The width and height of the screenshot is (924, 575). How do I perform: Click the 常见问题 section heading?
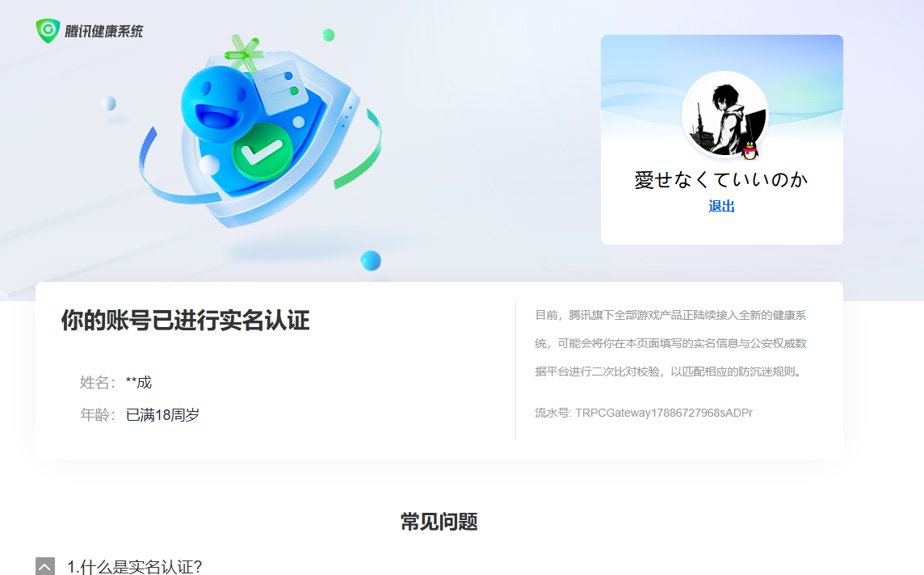[439, 522]
